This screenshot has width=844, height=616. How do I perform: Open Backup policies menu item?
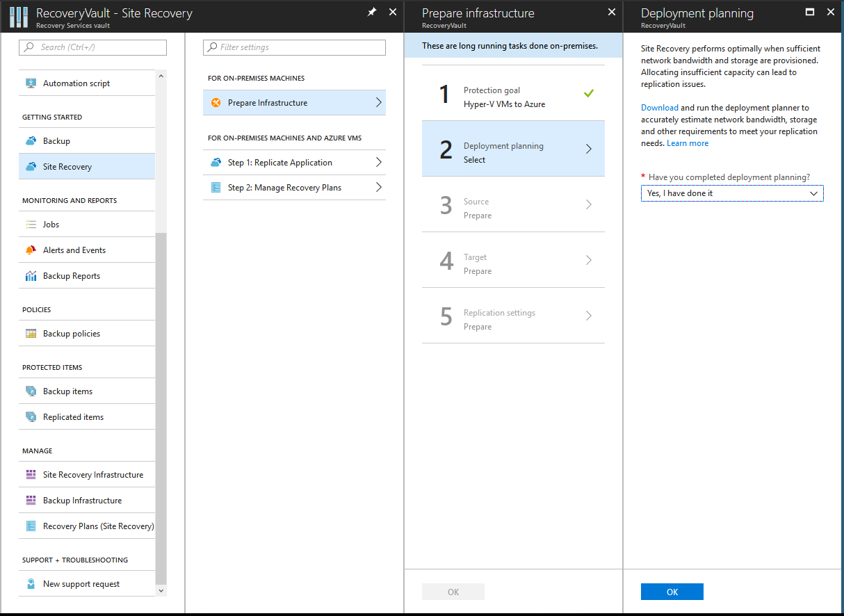(x=87, y=334)
